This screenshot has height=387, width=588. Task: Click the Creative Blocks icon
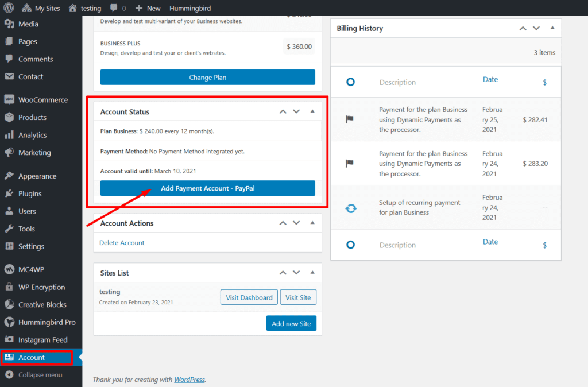pyautogui.click(x=9, y=304)
